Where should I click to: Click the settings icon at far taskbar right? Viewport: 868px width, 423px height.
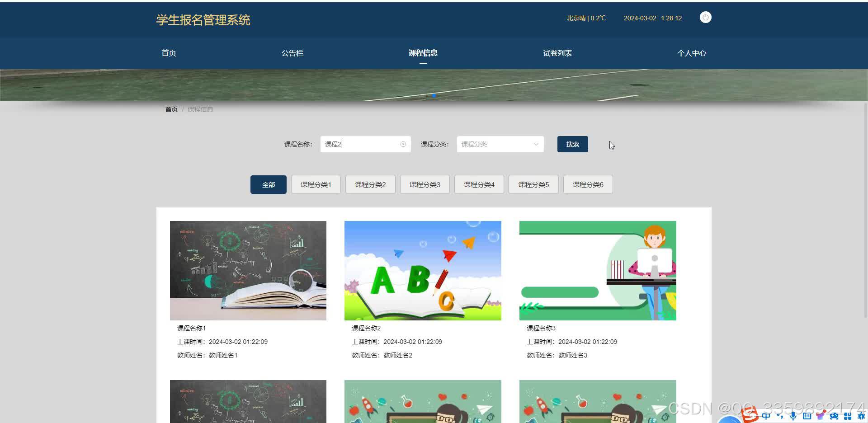pyautogui.click(x=862, y=416)
